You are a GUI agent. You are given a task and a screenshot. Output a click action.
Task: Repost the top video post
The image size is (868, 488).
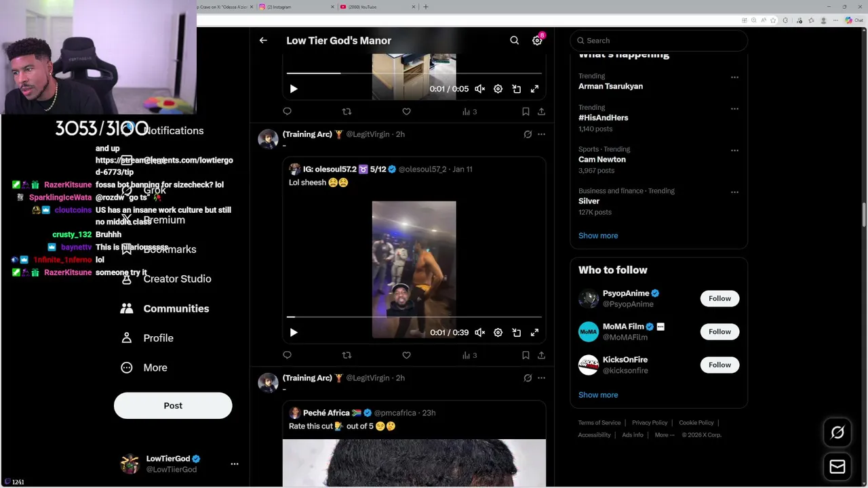(347, 111)
